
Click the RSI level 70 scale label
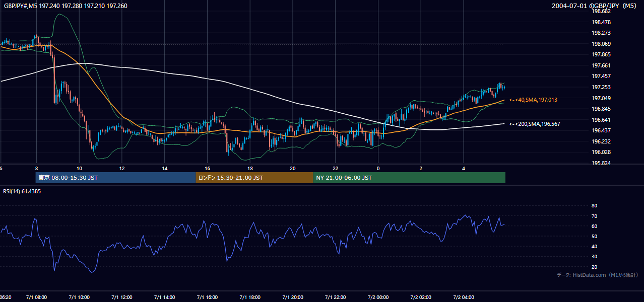point(594,216)
